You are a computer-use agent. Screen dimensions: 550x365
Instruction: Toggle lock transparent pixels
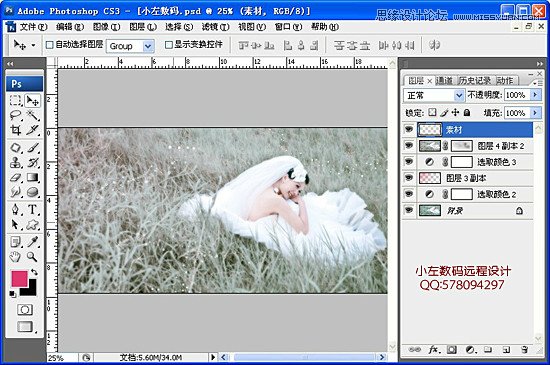[x=432, y=113]
